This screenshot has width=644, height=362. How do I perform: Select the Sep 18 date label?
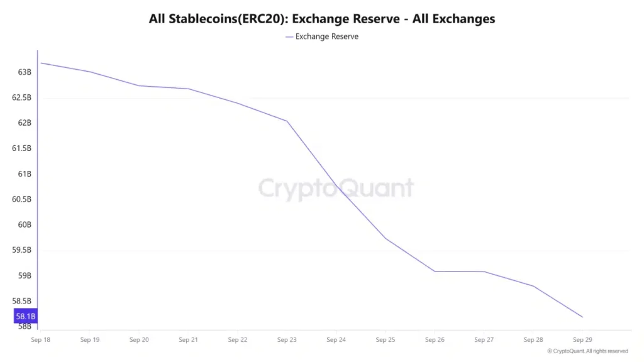(x=41, y=340)
